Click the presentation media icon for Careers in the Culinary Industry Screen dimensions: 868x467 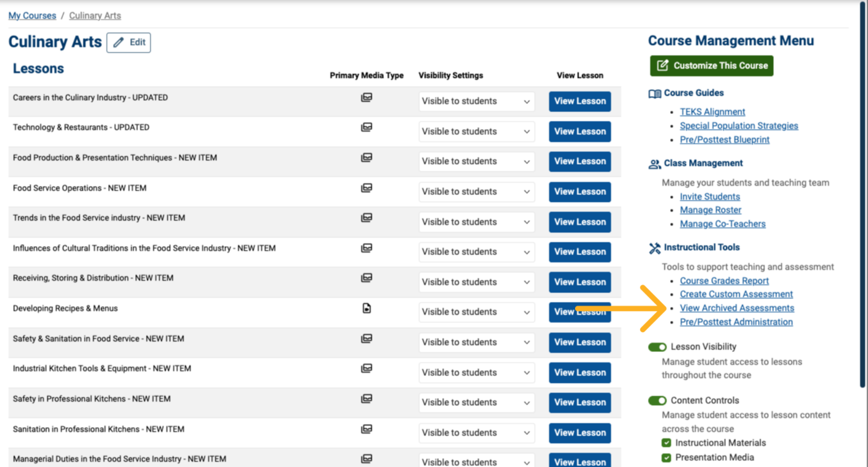click(x=367, y=98)
